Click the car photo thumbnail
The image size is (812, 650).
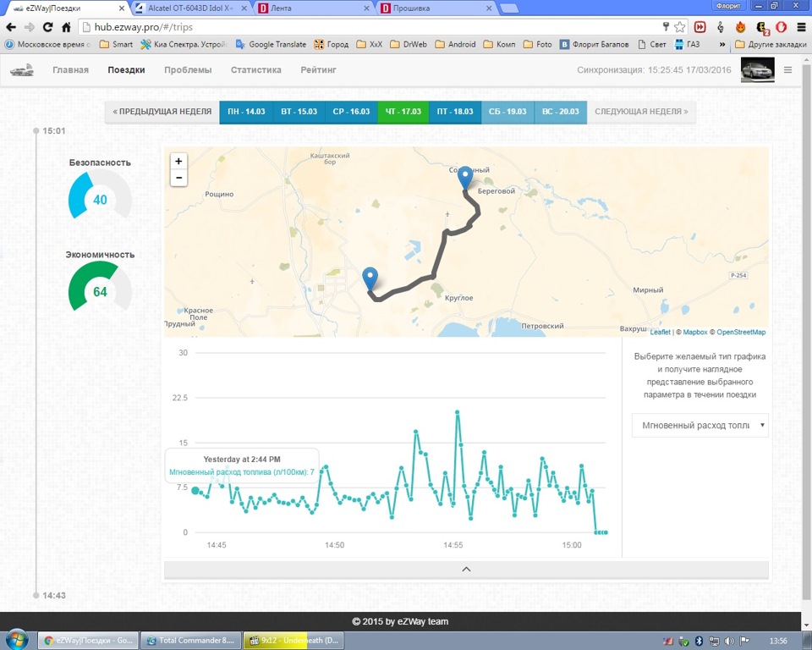757,70
